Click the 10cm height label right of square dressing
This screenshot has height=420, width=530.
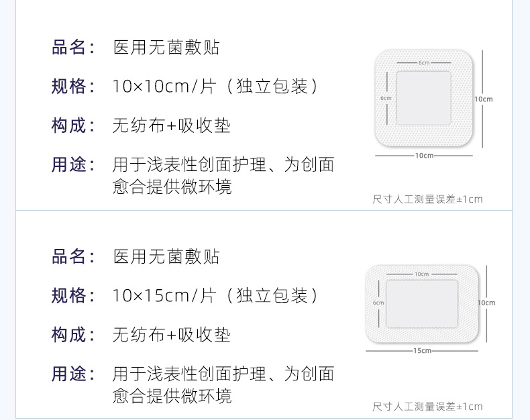(x=484, y=99)
